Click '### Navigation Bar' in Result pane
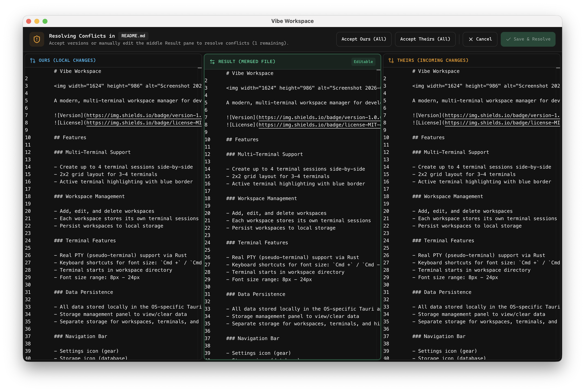Image resolution: width=585 pixels, height=392 pixels. coord(253,339)
